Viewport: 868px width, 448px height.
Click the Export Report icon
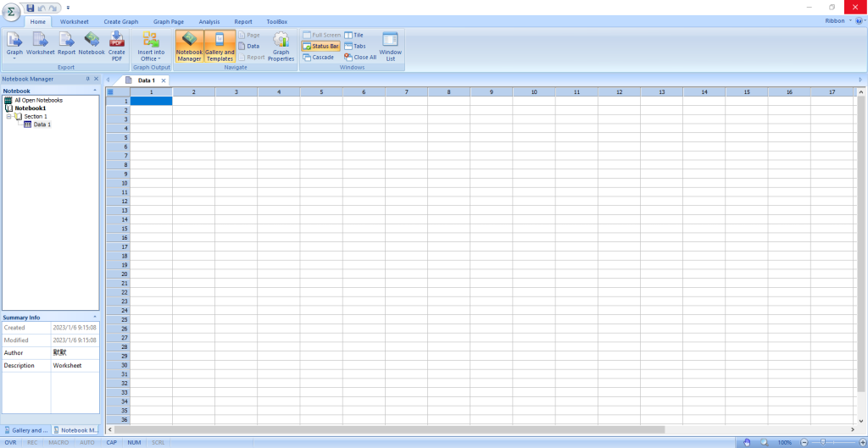point(66,45)
